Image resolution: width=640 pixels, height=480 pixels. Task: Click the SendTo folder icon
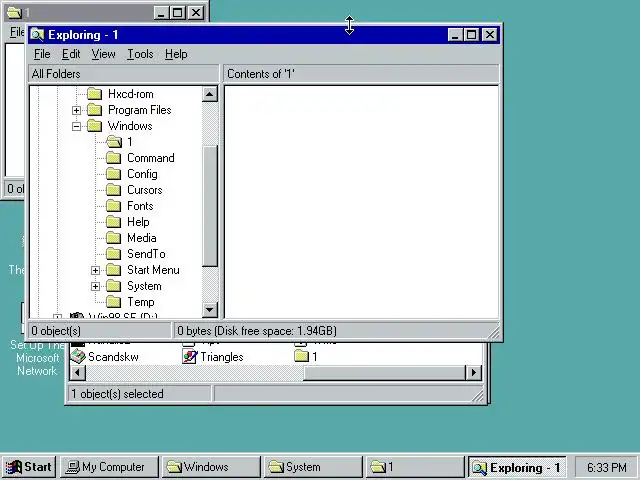coord(114,254)
